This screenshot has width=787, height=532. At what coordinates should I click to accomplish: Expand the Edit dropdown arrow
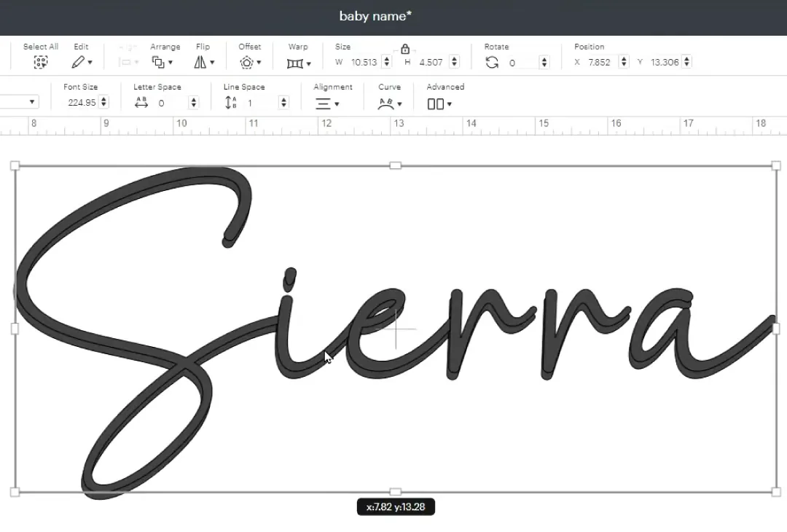tap(90, 63)
